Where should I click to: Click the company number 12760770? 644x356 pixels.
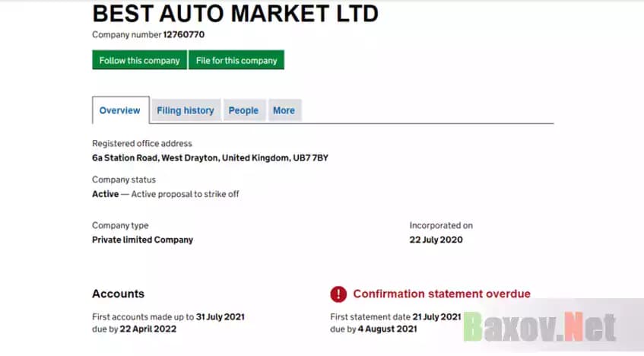(x=184, y=34)
